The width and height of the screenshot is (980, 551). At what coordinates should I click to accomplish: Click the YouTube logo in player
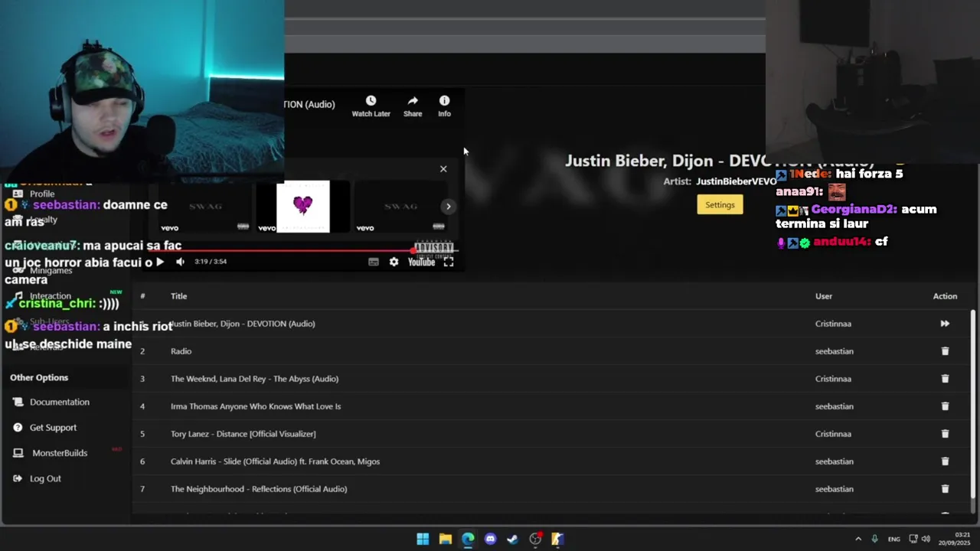pos(421,262)
